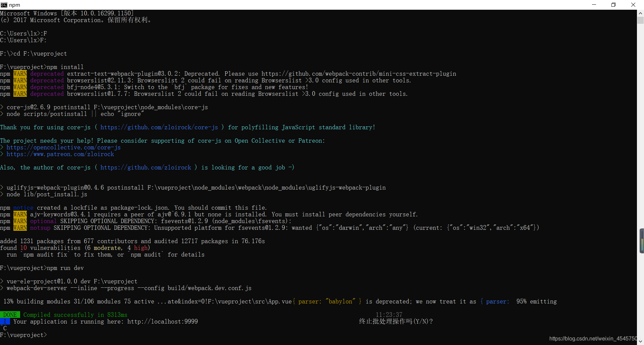Click the opencollective core-js URL
Screen dimensions: 644x345
pos(64,147)
